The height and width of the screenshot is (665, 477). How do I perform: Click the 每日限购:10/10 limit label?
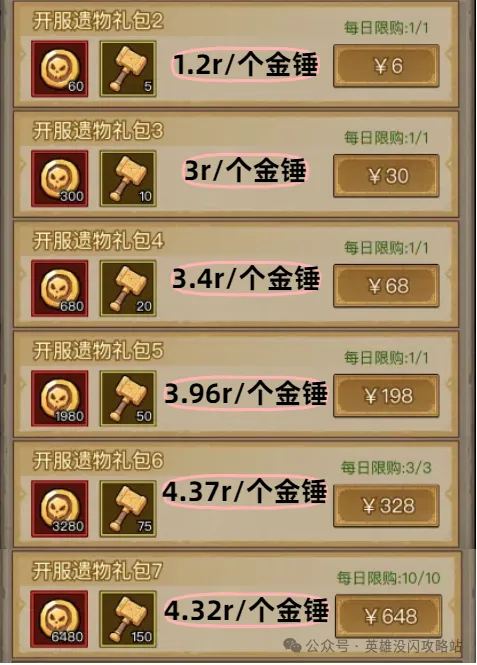point(389,578)
